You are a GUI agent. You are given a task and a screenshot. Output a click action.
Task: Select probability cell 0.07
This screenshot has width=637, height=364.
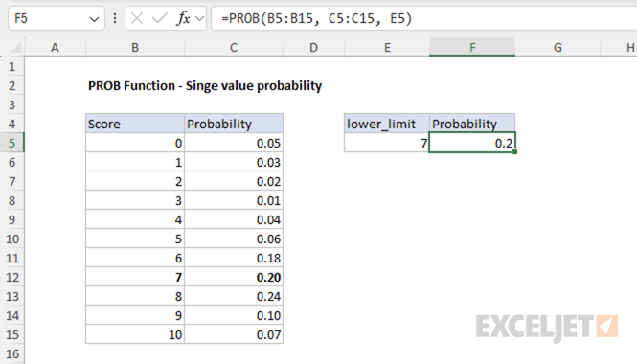(234, 334)
